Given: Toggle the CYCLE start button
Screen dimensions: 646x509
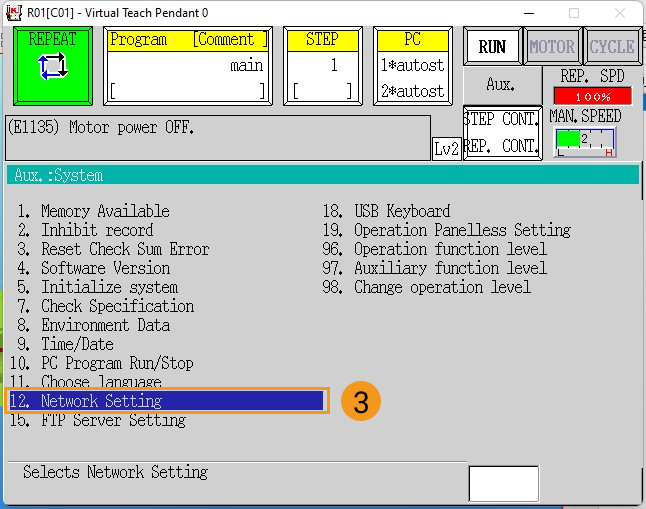Looking at the screenshot, I should point(611,47).
